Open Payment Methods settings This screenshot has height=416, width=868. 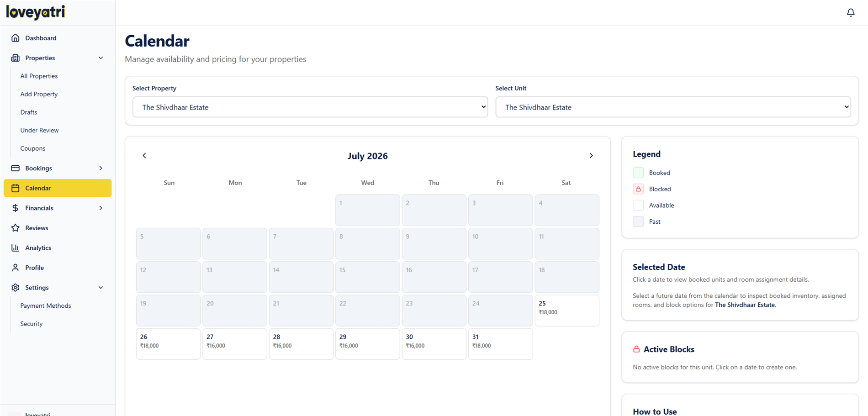(46, 306)
